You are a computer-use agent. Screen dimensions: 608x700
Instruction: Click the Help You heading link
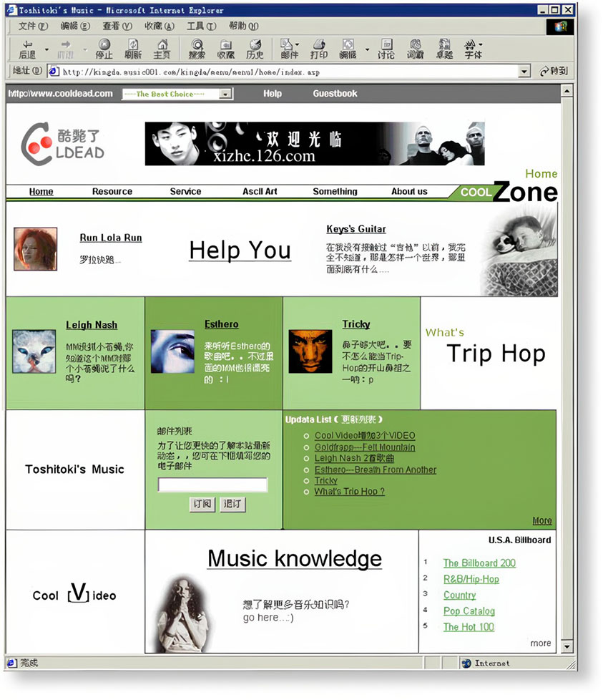tap(240, 250)
